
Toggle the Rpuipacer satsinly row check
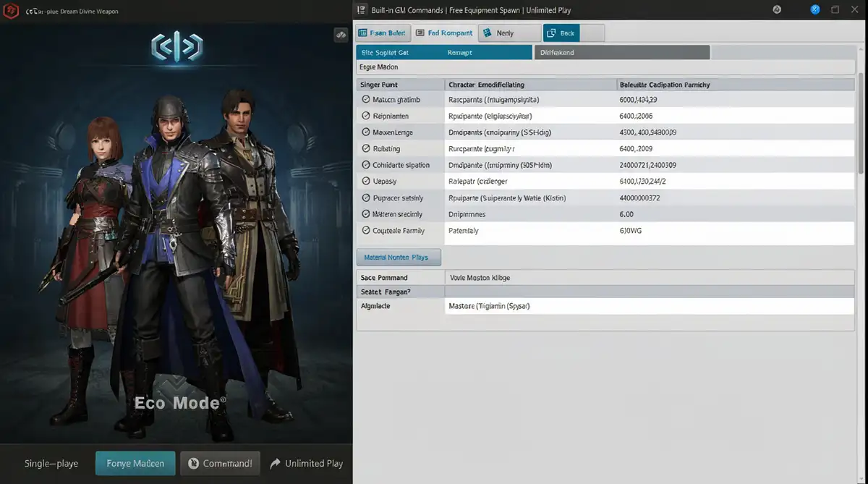(365, 198)
